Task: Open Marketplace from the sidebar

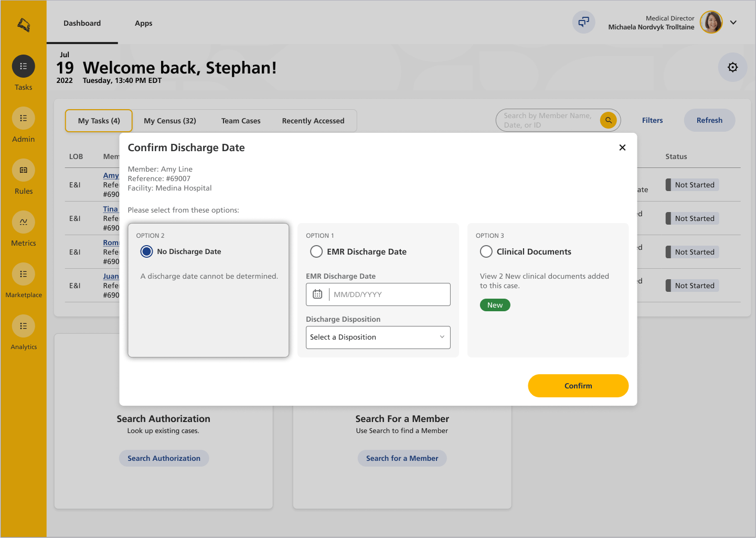Action: 24,275
